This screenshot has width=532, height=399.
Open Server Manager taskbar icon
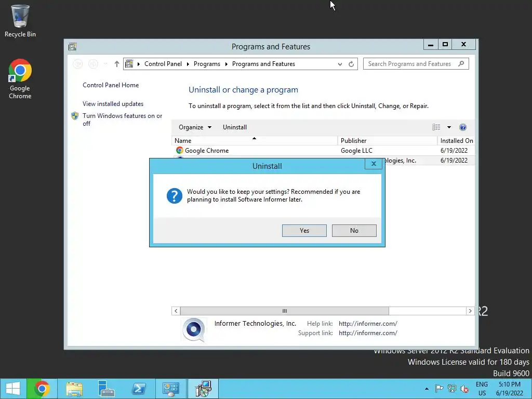pos(106,389)
